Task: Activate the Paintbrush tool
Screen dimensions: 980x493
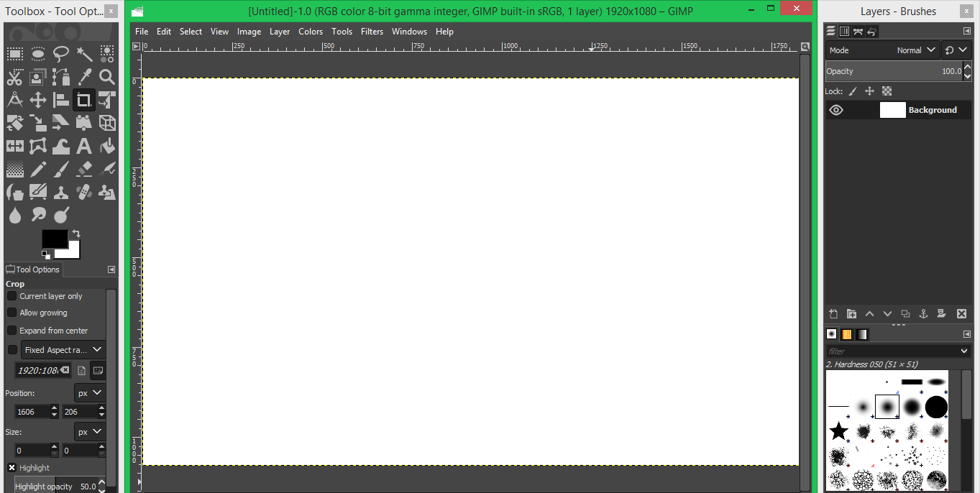Action: 61,170
